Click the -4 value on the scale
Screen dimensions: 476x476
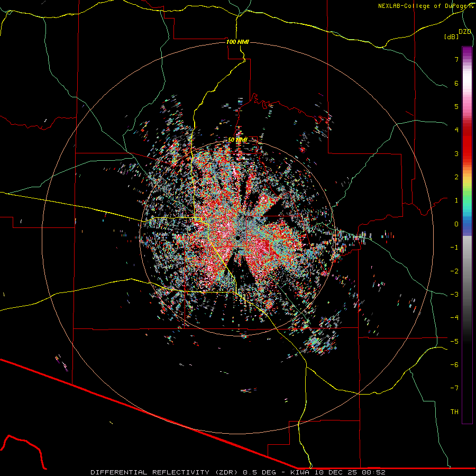[x=454, y=318]
